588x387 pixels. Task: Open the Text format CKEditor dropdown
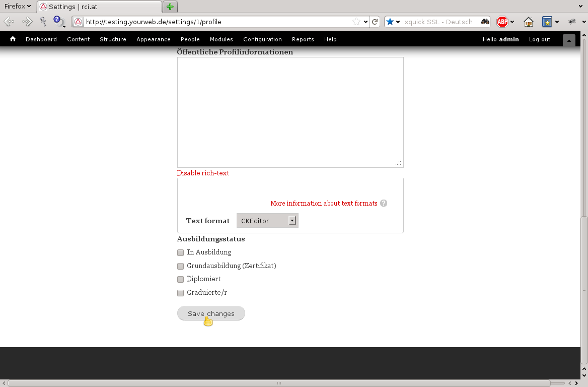click(x=267, y=220)
